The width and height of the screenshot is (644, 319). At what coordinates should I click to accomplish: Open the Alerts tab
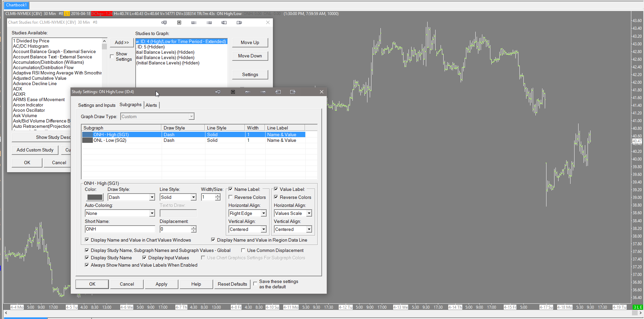pyautogui.click(x=151, y=105)
